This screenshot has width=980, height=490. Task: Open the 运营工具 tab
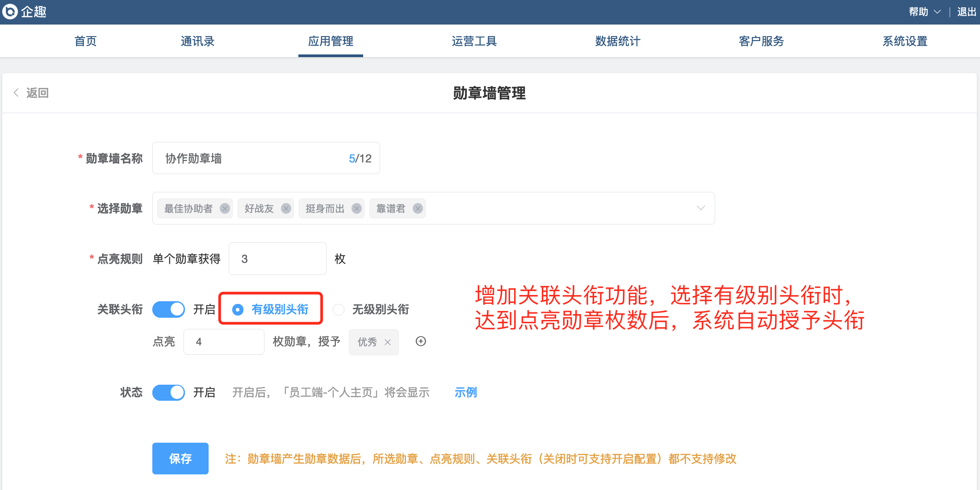[474, 41]
